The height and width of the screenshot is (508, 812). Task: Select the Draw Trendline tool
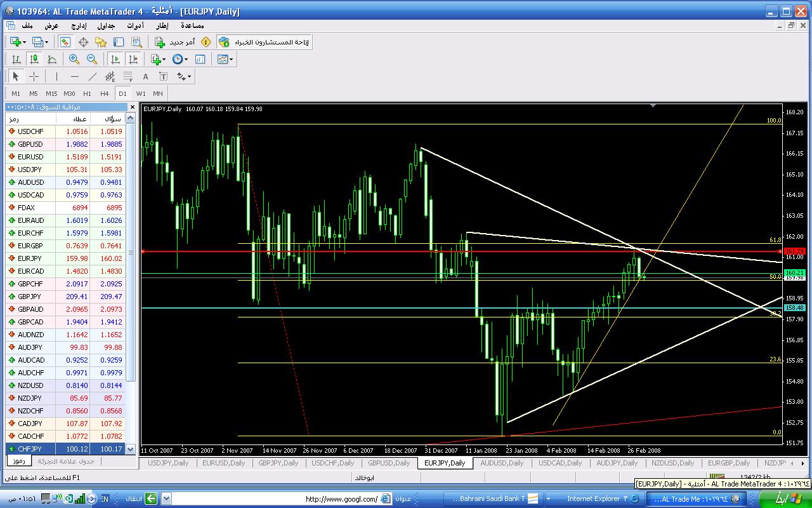point(93,76)
